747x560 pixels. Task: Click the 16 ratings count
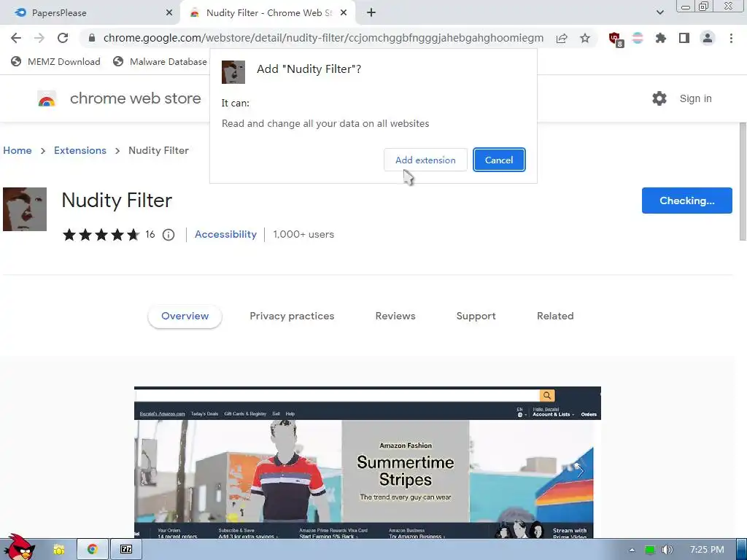(x=150, y=234)
